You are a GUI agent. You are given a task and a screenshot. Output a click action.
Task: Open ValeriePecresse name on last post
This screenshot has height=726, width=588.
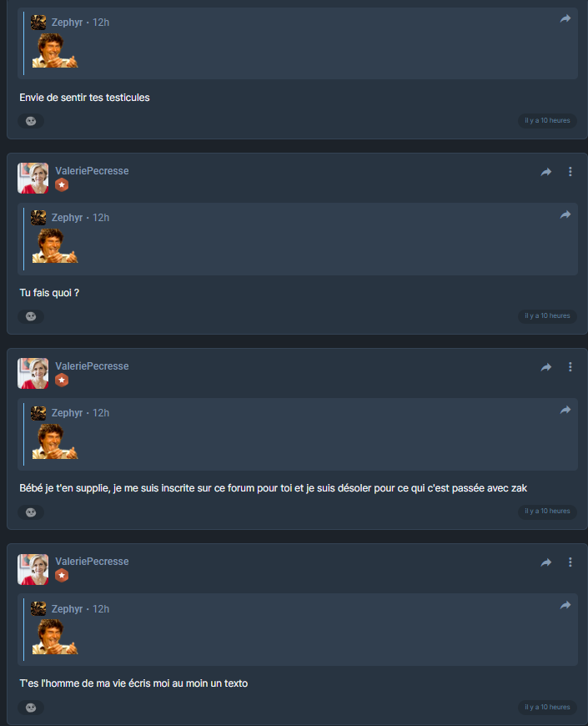click(92, 561)
